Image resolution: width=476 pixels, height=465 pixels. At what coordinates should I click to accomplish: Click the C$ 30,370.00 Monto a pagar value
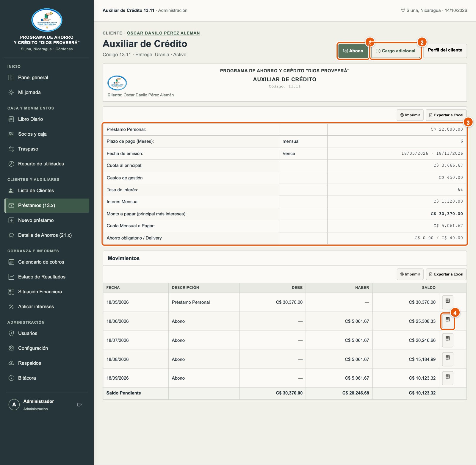click(447, 214)
